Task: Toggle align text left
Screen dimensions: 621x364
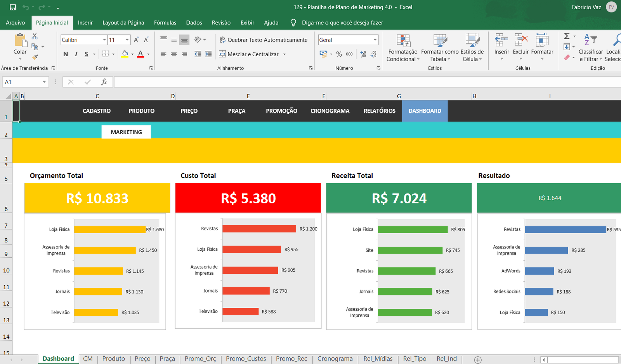Action: [164, 54]
